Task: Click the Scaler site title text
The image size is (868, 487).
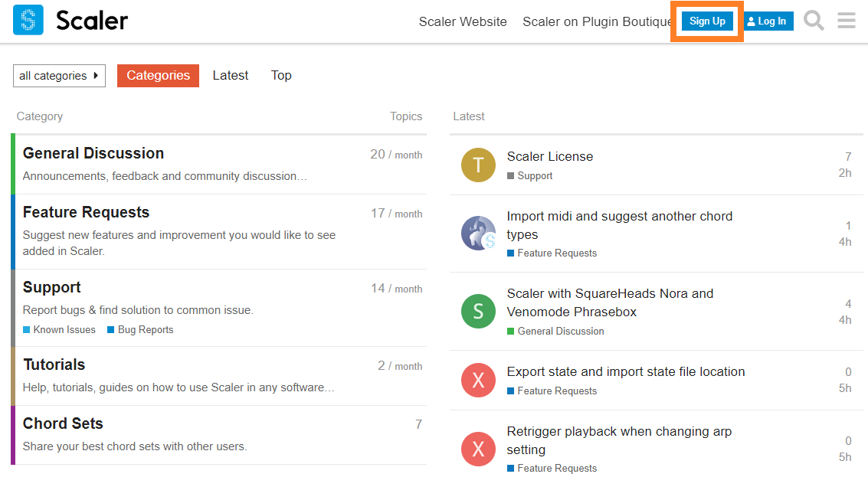Action: click(x=92, y=21)
